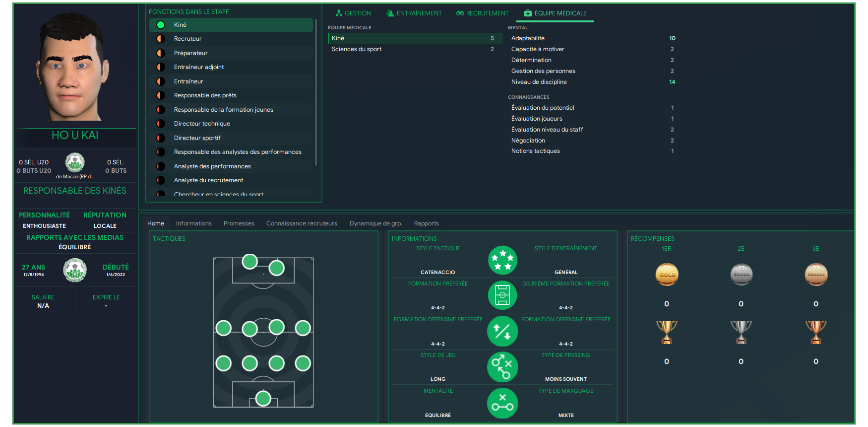The width and height of the screenshot is (868, 427).
Task: Click the gold medal in Récompenses
Action: 667,275
